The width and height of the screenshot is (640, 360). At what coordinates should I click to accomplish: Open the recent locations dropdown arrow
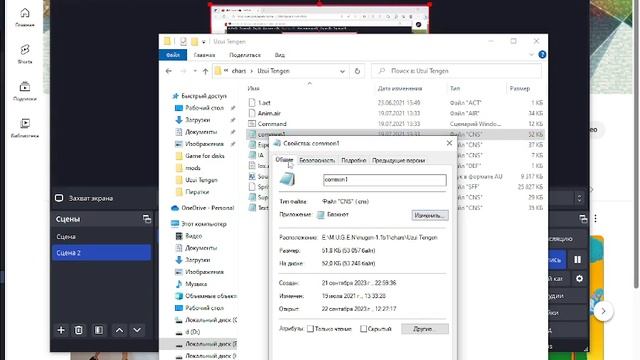click(x=195, y=71)
